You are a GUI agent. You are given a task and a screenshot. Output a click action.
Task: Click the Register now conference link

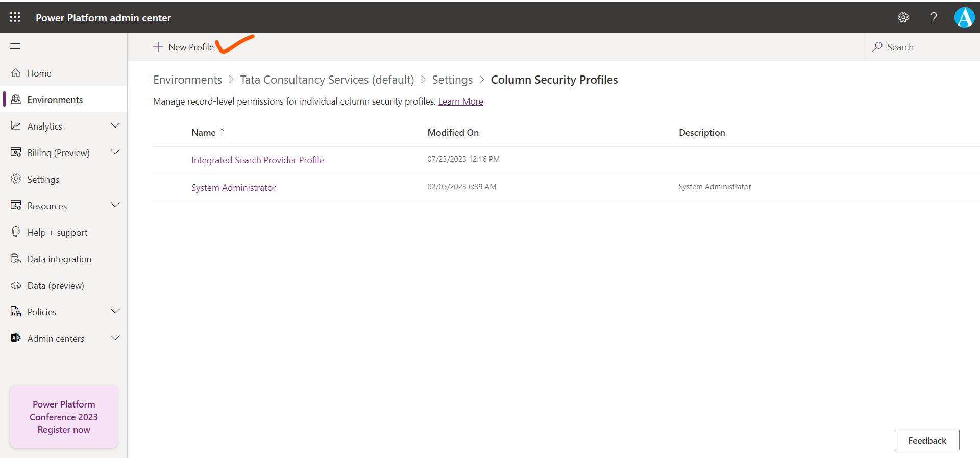tap(64, 430)
